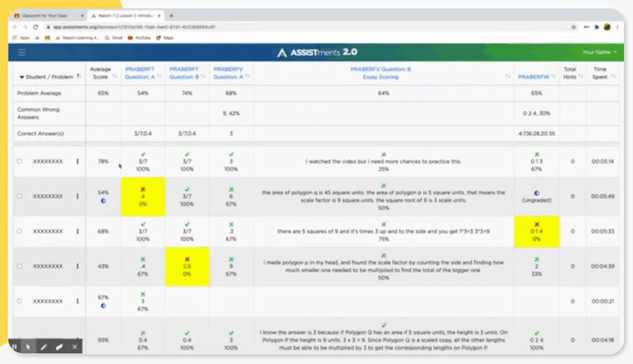Screen dimensions: 633x364
Task: Open the Your Name account dropdown
Action: click(x=599, y=52)
